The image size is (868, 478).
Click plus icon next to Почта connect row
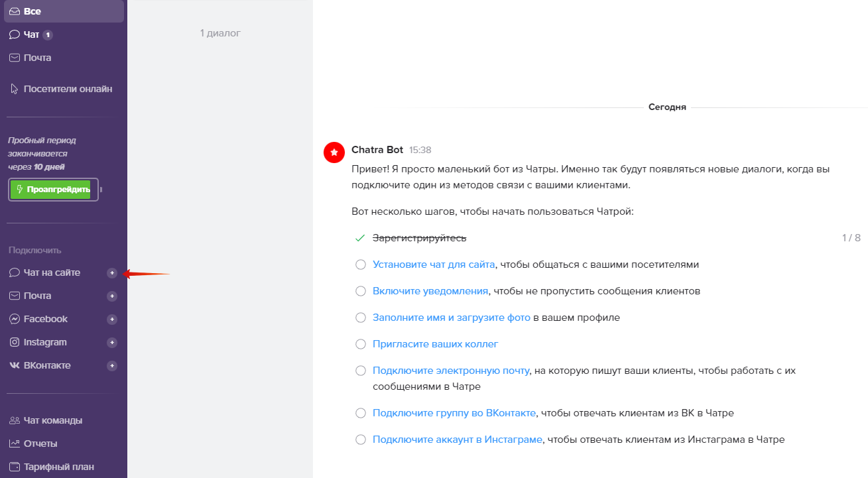[112, 296]
